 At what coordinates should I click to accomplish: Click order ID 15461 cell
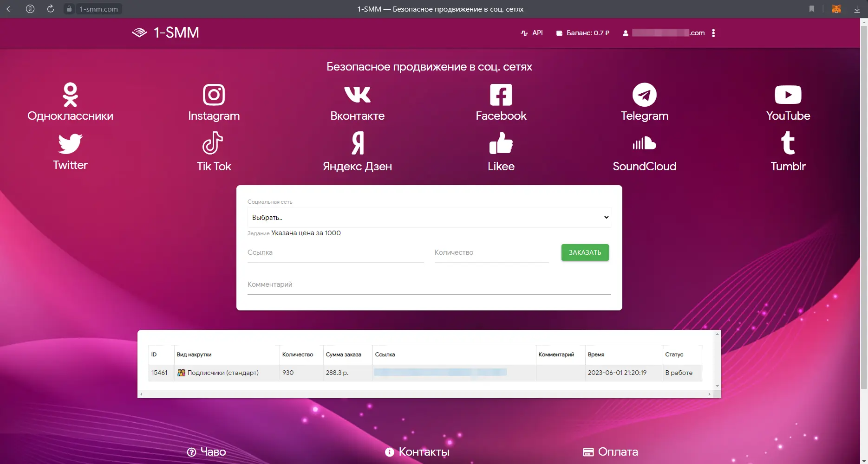click(161, 373)
